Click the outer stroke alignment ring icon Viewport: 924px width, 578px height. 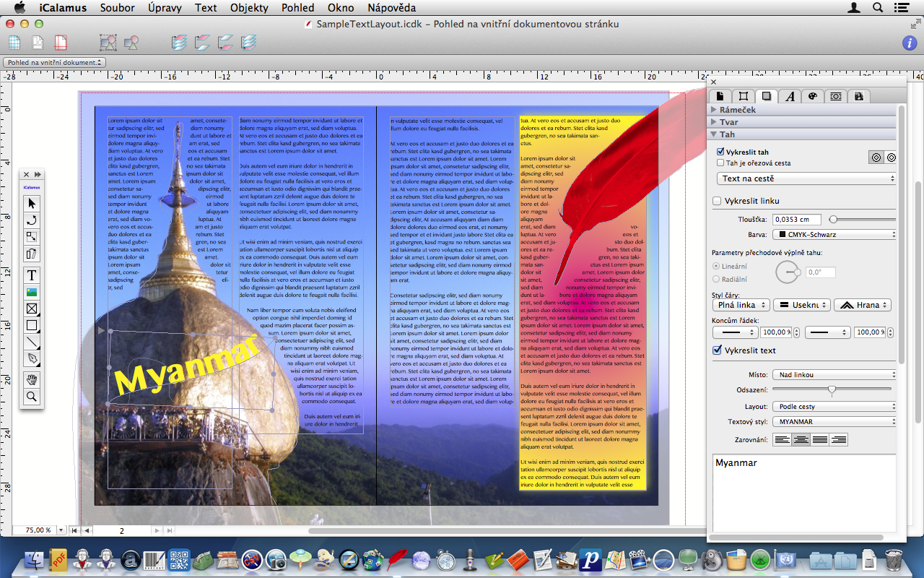[891, 158]
